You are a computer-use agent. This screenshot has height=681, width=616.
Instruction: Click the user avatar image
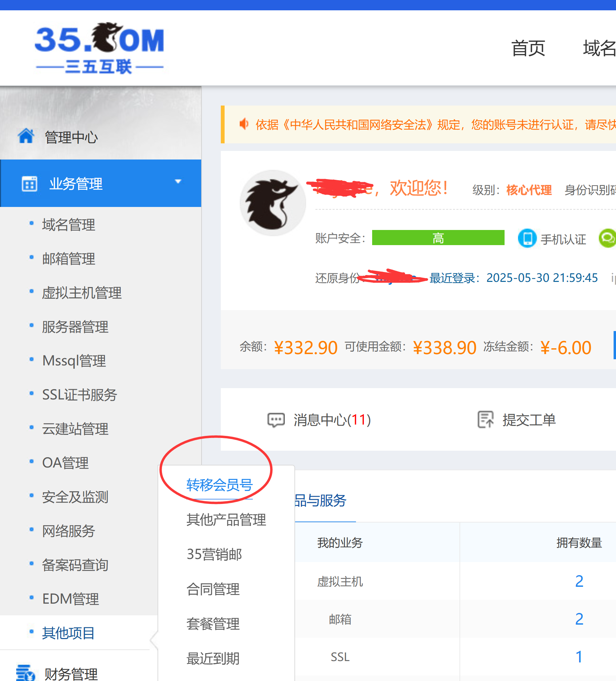point(273,203)
